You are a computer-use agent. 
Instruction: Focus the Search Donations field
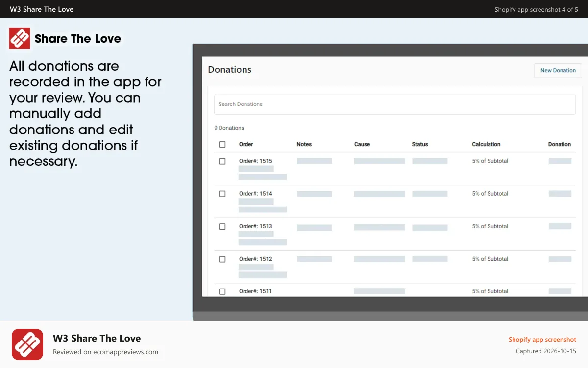(x=394, y=104)
